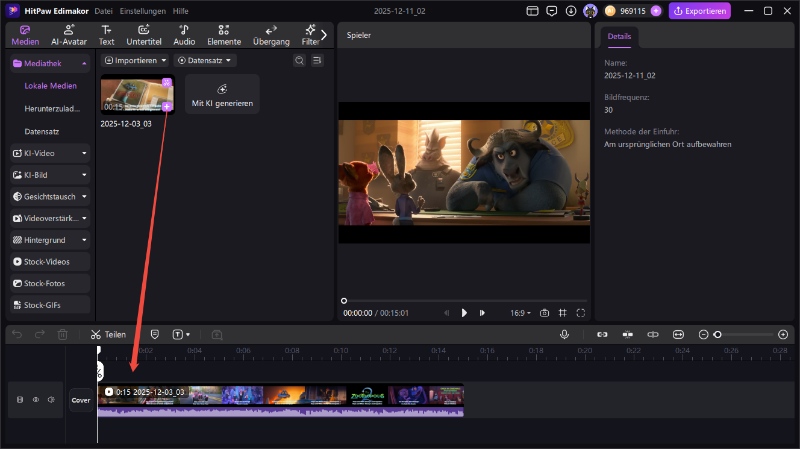The height and width of the screenshot is (449, 800).
Task: Select Lokale Medien
Action: click(x=51, y=86)
